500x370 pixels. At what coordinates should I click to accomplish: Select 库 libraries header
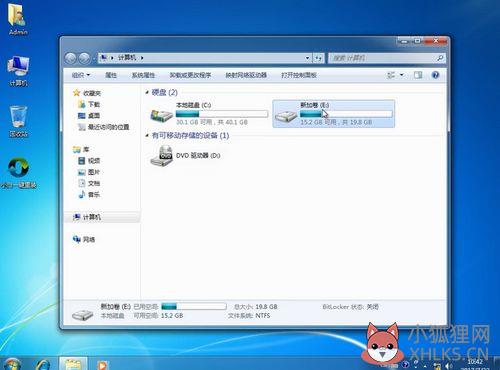[81, 149]
